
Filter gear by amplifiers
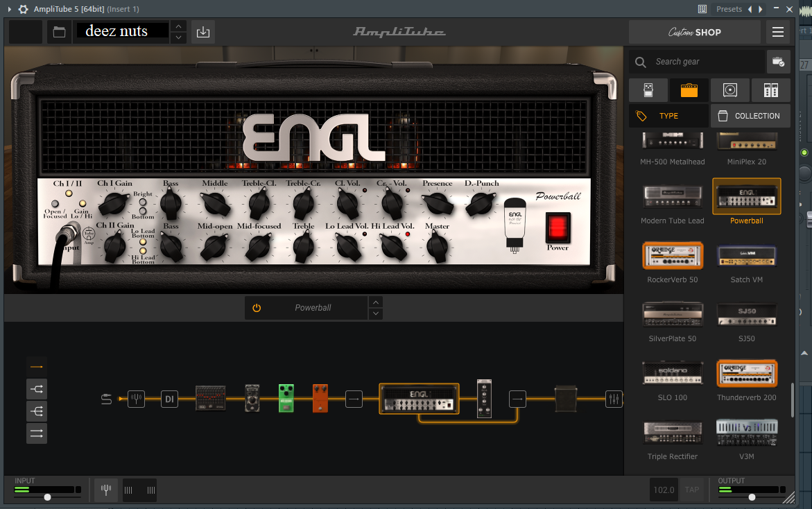[689, 90]
